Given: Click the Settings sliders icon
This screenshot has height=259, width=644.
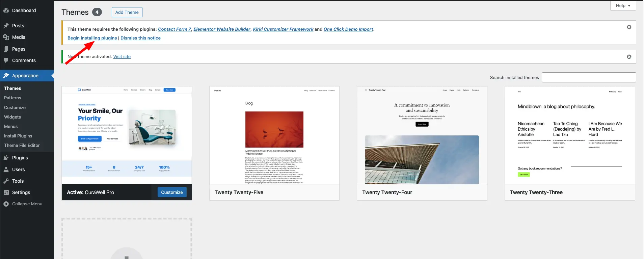Looking at the screenshot, I should pyautogui.click(x=6, y=192).
